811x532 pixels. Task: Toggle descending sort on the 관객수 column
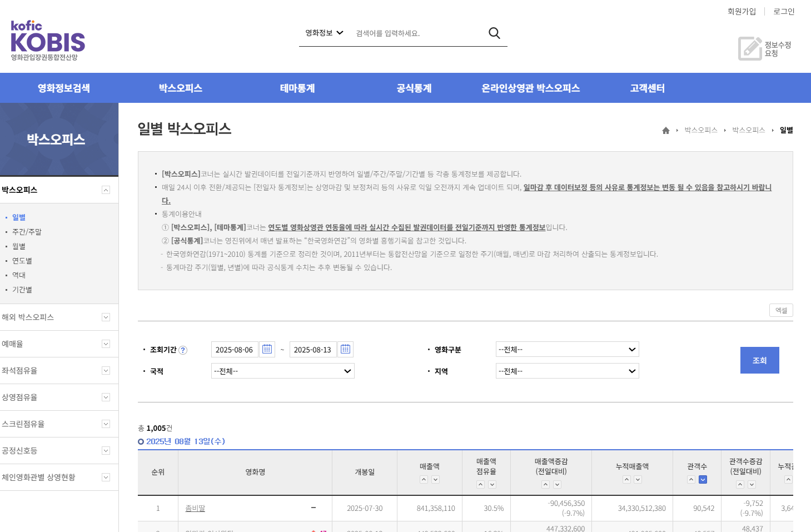[x=703, y=479]
